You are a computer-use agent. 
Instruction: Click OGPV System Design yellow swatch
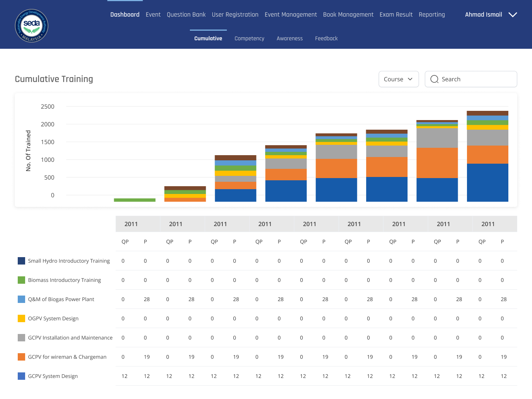(x=21, y=318)
